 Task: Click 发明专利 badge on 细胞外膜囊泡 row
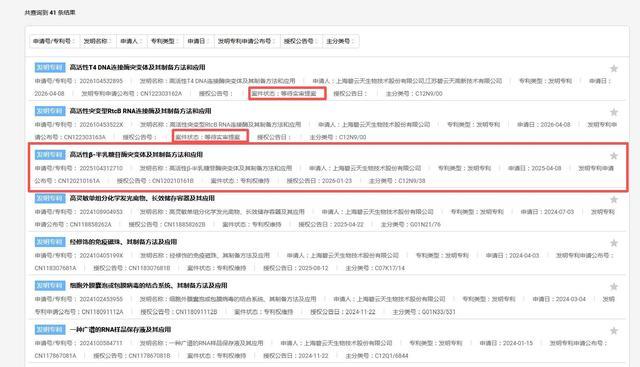[50, 285]
